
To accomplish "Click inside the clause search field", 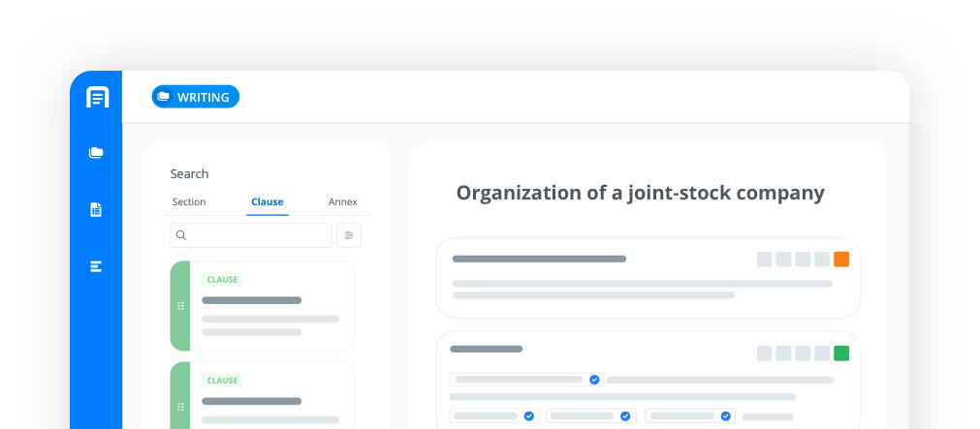I will (x=257, y=235).
